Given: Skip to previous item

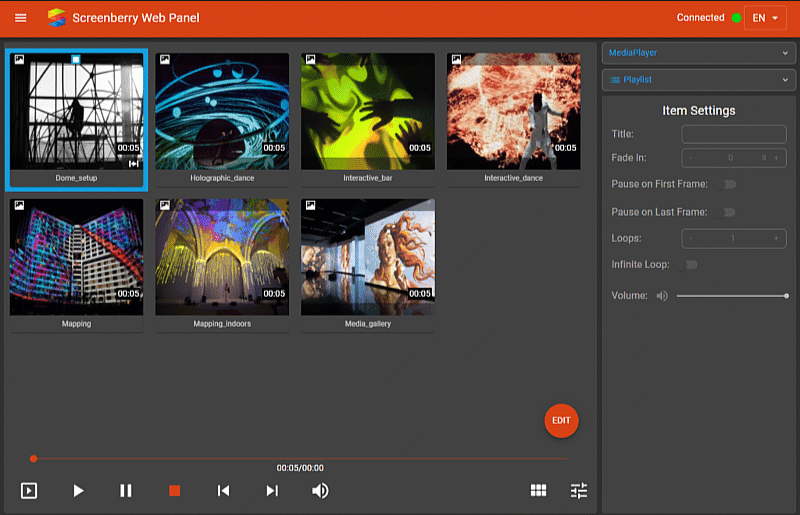Looking at the screenshot, I should (223, 491).
